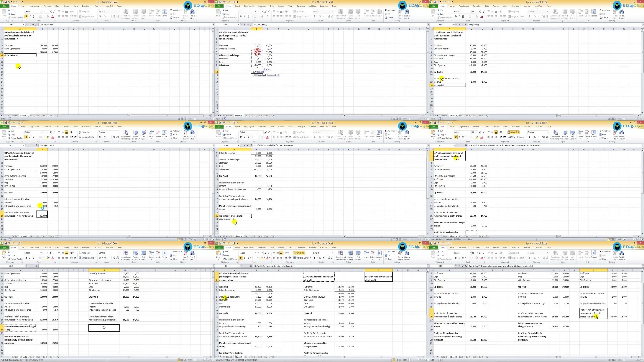Toggle Underline in the window with Name Box B16
Image resolution: width=644 pixels, height=362 pixels.
[x=34, y=137]
